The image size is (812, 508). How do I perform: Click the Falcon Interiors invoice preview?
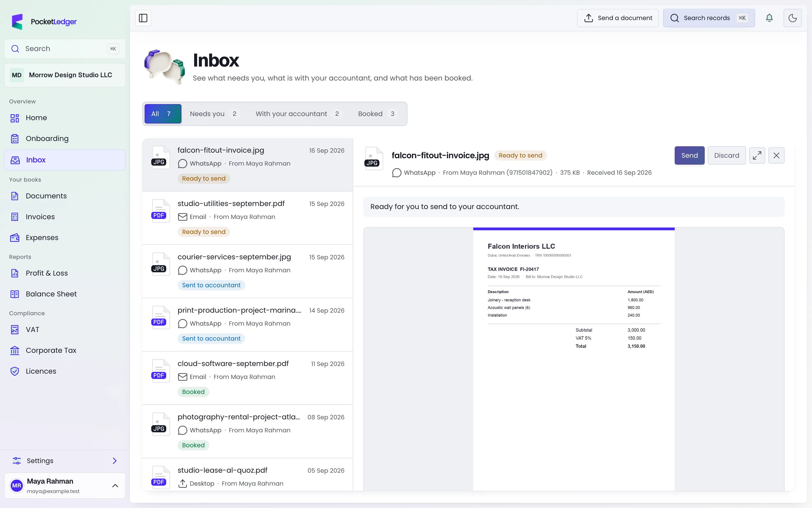click(573, 359)
